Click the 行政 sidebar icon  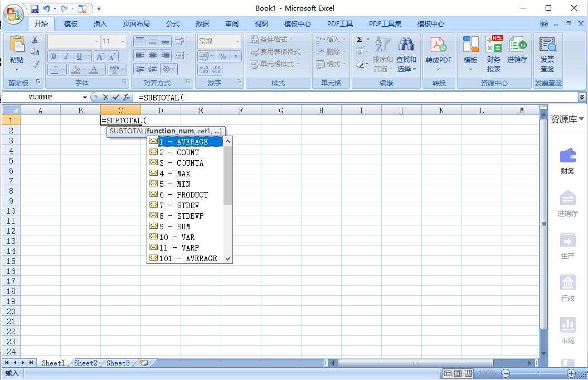pyautogui.click(x=567, y=286)
